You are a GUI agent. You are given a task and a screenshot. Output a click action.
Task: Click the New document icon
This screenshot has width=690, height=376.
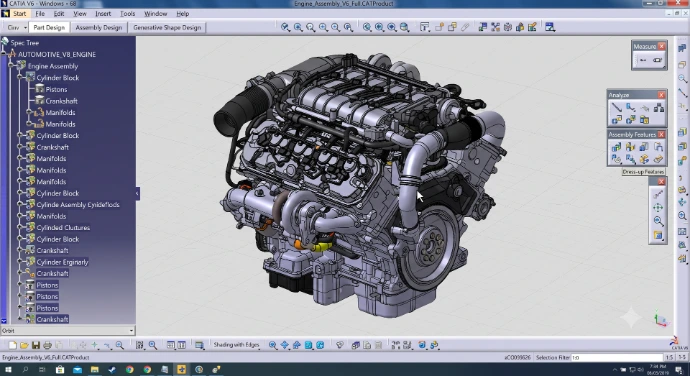tap(13, 345)
